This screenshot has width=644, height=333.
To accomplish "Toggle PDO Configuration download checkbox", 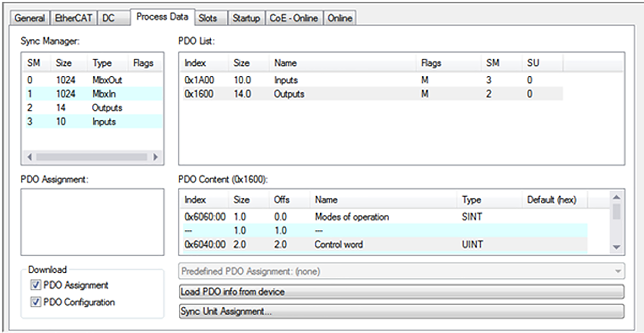I will coord(36,302).
